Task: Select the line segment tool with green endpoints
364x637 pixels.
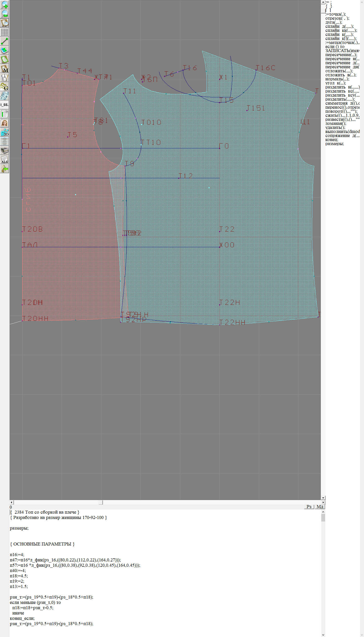Action: (5, 41)
